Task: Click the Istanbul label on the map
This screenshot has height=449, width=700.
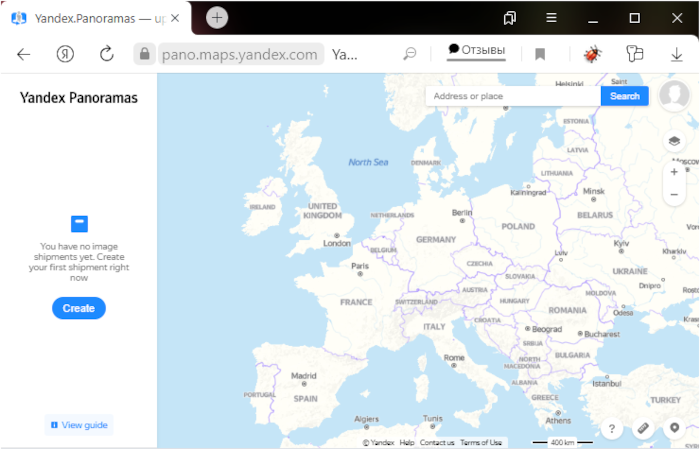Action: 607,384
